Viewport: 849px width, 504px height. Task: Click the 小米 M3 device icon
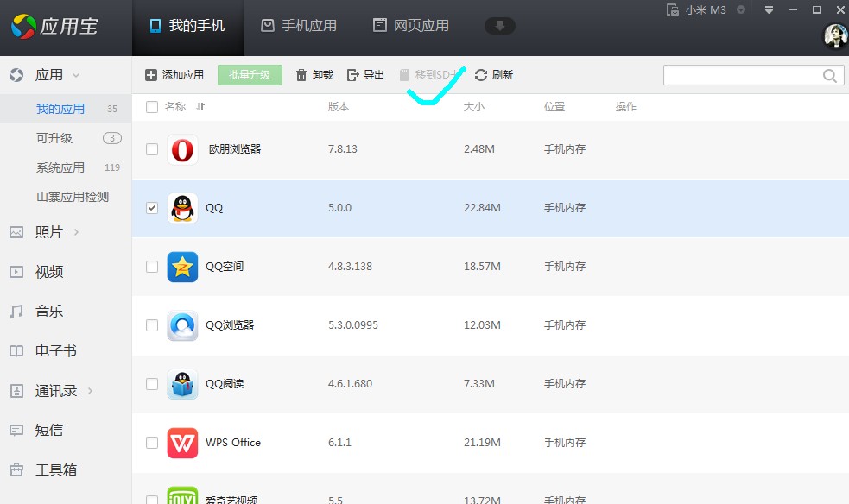[673, 9]
